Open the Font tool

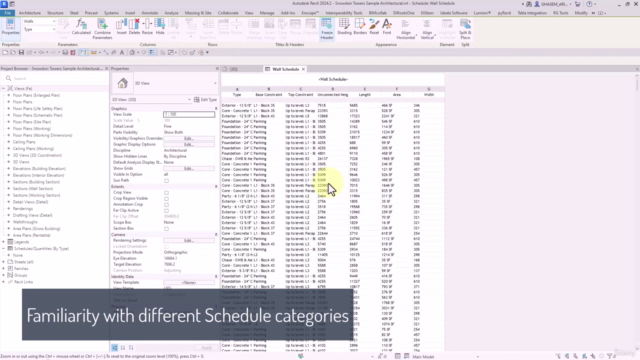[x=387, y=27]
